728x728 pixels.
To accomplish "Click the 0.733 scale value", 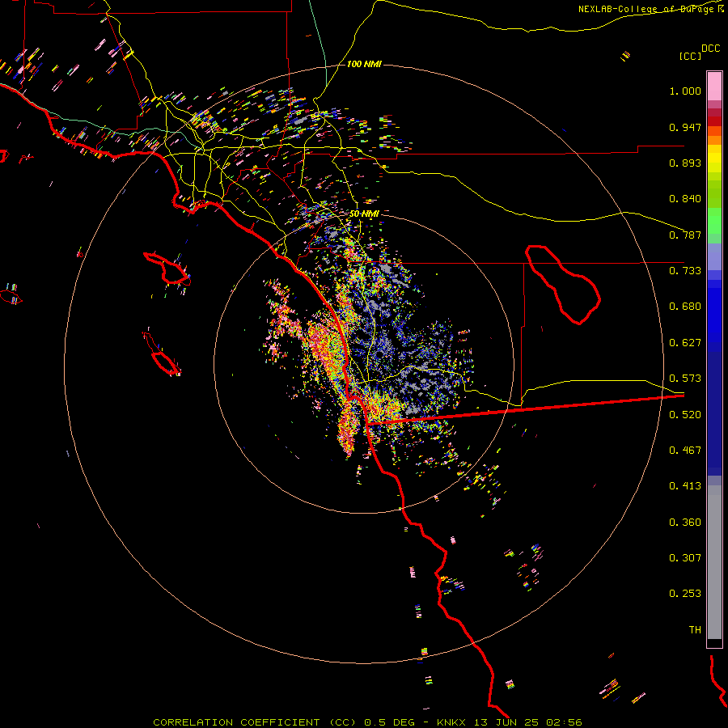I will 685,271.
